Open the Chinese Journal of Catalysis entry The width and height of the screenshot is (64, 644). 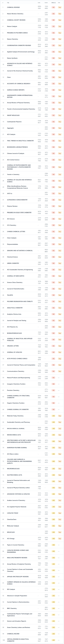(16, 153)
